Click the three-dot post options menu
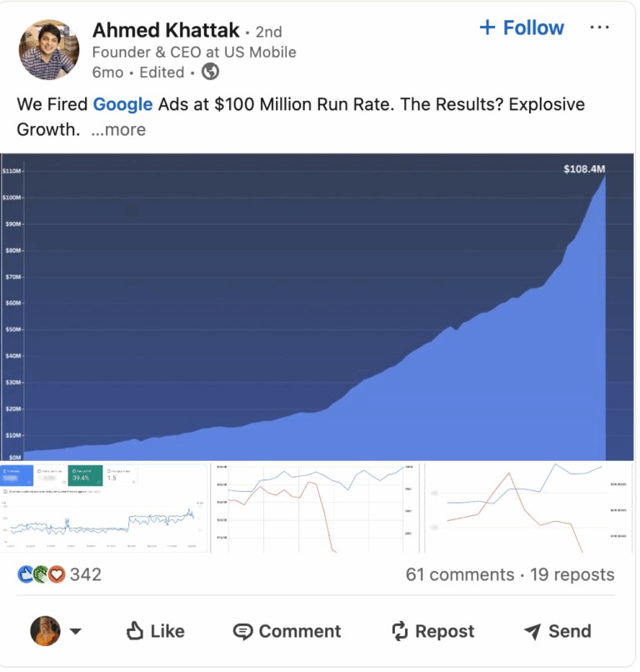Image resolution: width=640 pixels, height=672 pixels. [599, 28]
